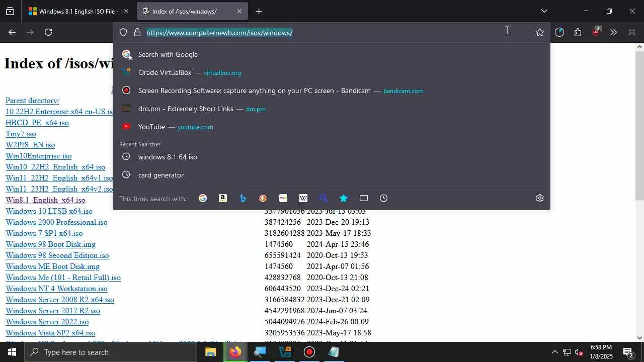Search this time with Wikipedia icon
The height and width of the screenshot is (362, 644).
303,198
